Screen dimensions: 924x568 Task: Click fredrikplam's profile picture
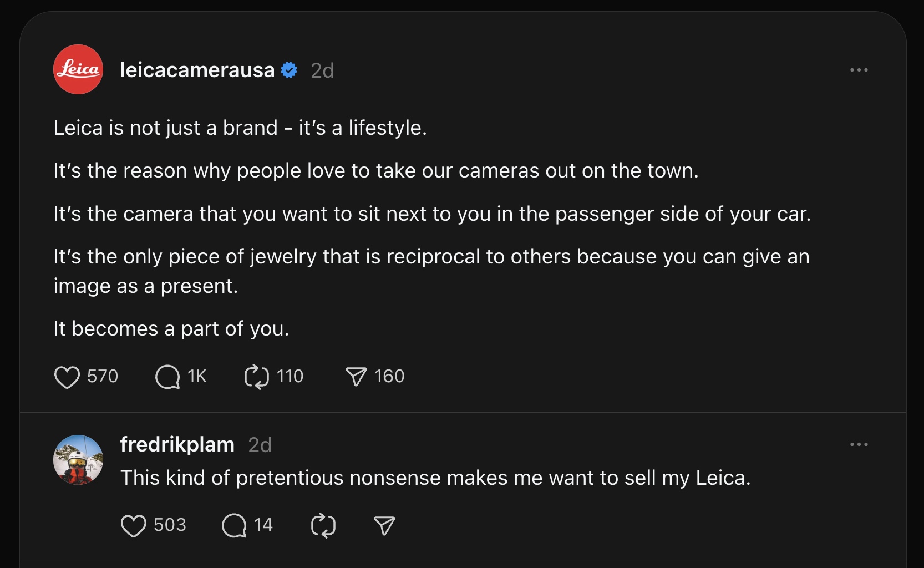78,460
